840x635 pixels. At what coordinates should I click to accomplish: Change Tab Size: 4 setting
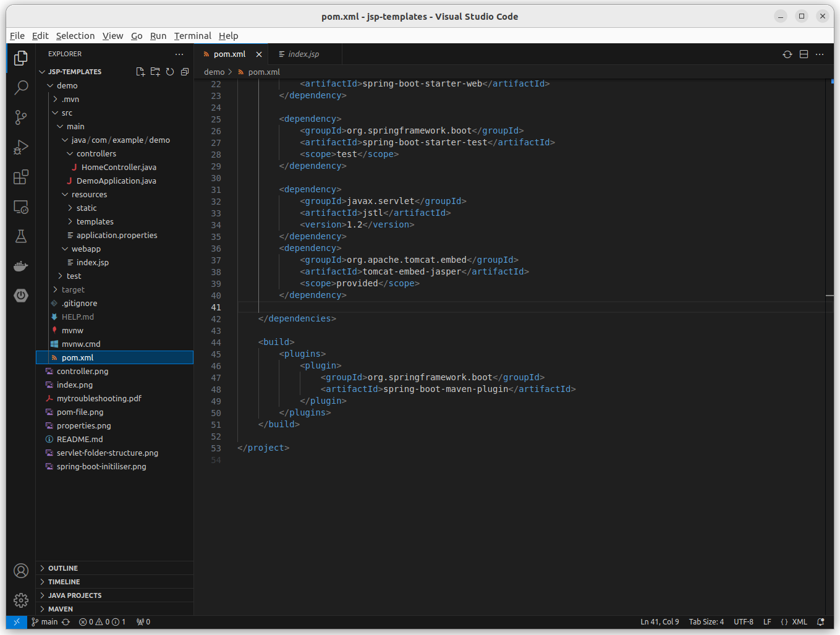pos(706,622)
